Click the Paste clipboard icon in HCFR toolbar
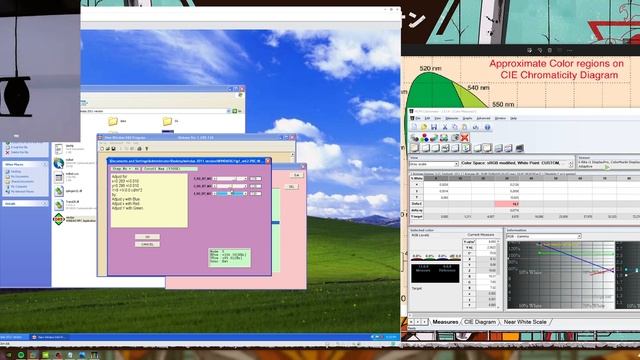The image size is (640, 360). point(464,127)
